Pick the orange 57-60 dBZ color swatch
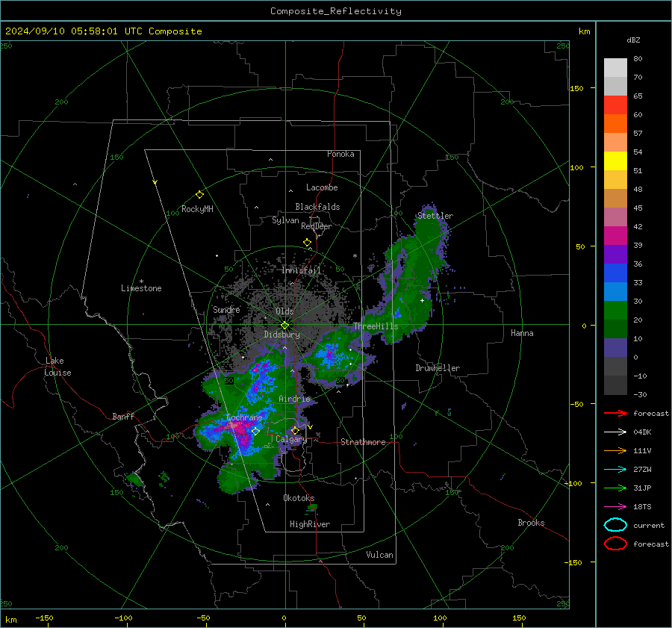This screenshot has width=672, height=628. coord(615,123)
